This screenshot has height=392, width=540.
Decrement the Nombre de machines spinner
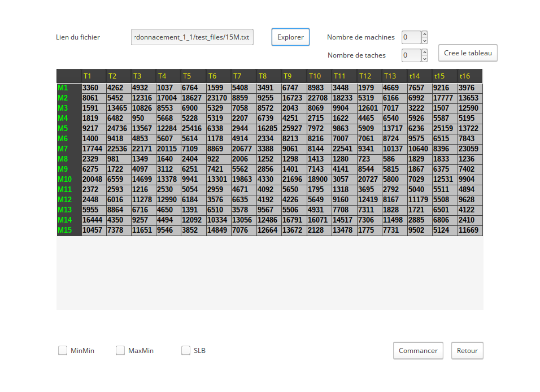425,40
